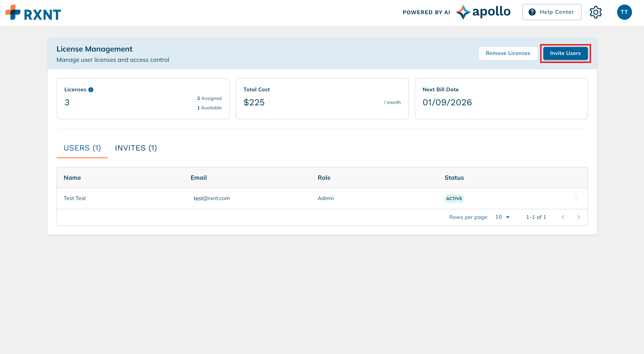Click the Licenses info icon
The height and width of the screenshot is (354, 644).
pyautogui.click(x=91, y=90)
